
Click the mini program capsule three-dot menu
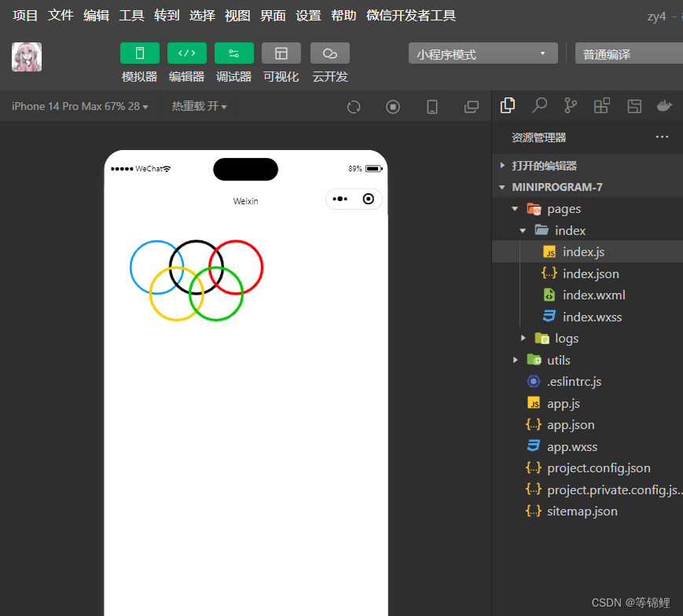pos(340,199)
